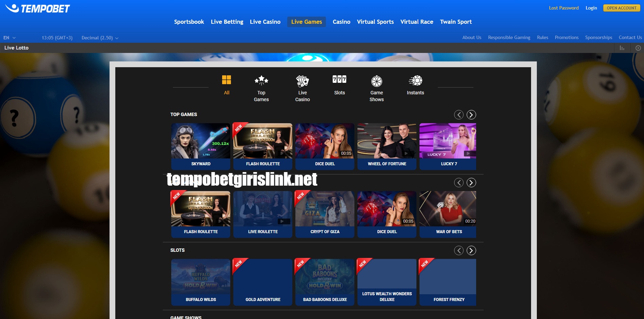Viewport: 644px width, 319px height.
Task: Launch the Live Roulette game
Action: pyautogui.click(x=263, y=214)
